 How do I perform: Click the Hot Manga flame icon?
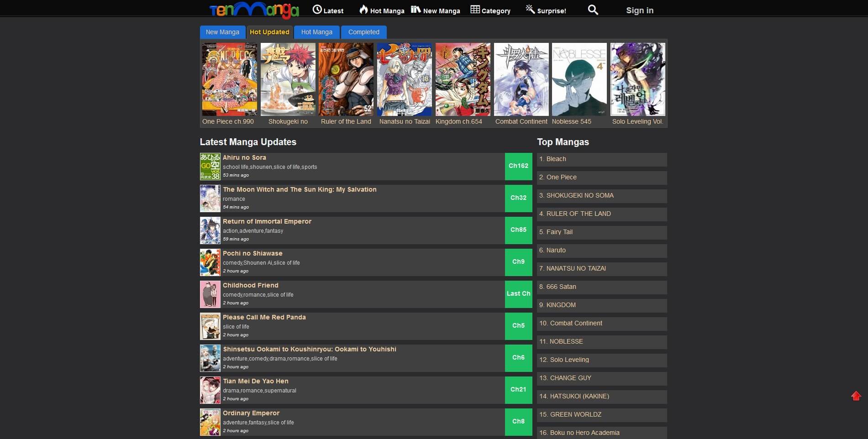click(363, 10)
